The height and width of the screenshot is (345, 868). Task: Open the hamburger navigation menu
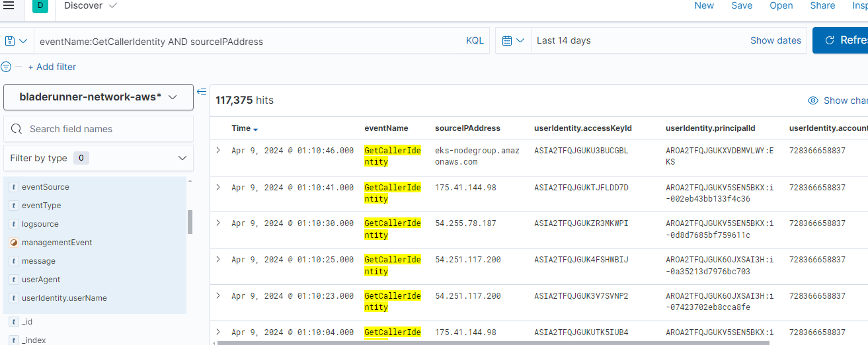coord(9,5)
